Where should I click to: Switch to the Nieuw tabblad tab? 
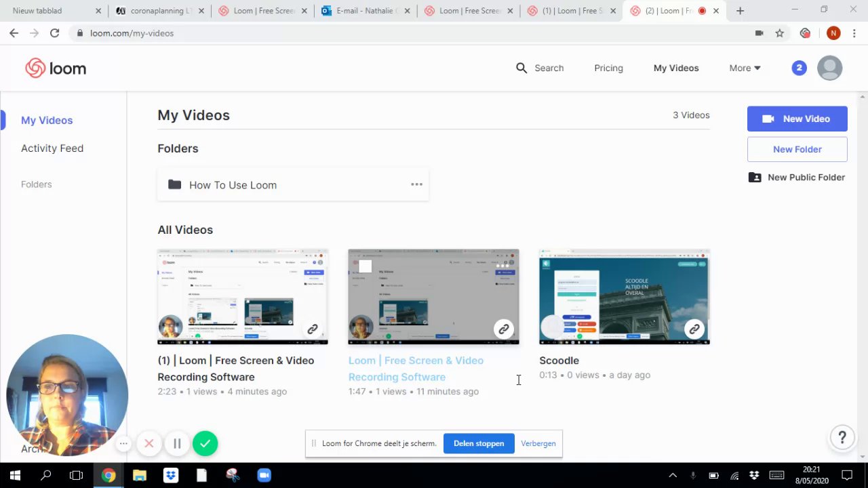point(53,11)
